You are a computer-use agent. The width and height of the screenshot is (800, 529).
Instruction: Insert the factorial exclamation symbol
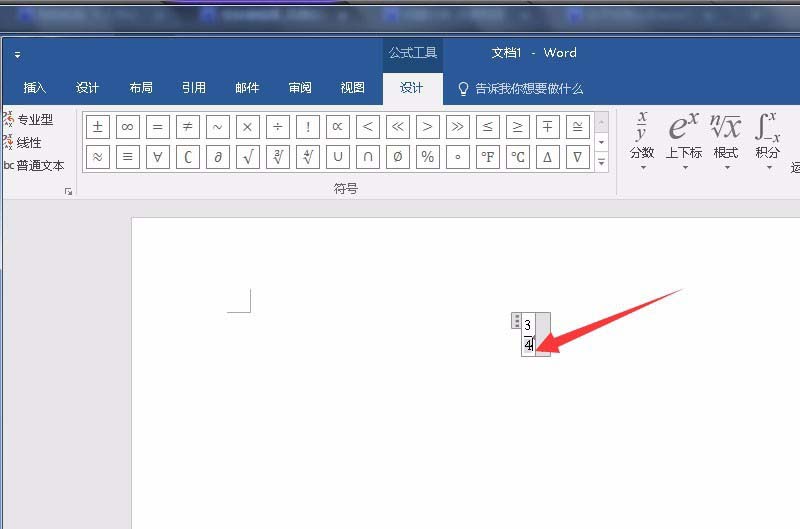pos(308,127)
